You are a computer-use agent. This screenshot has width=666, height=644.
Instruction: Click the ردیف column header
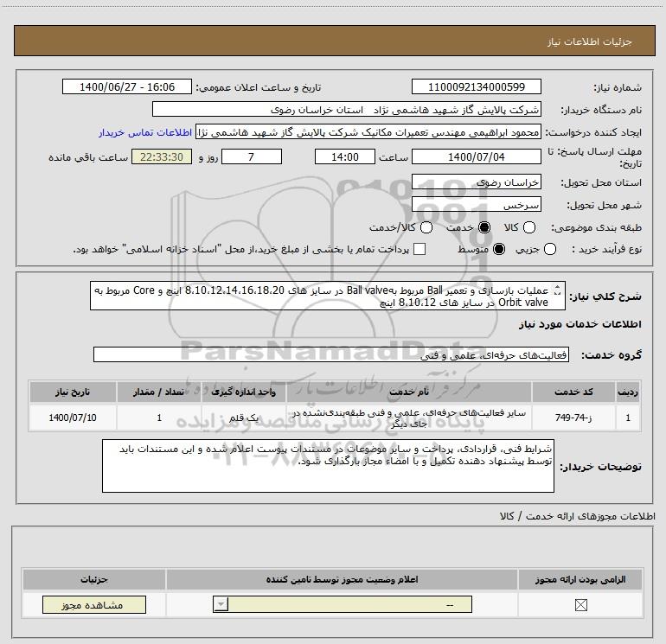point(628,392)
